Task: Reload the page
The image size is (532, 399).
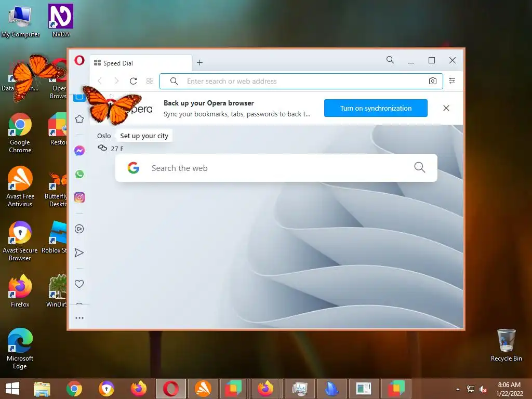Action: [134, 81]
